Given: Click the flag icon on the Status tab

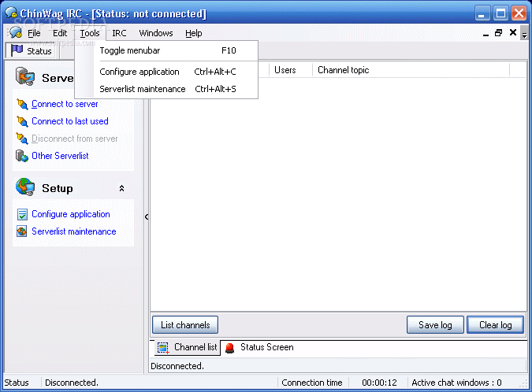Looking at the screenshot, I should 17,50.
